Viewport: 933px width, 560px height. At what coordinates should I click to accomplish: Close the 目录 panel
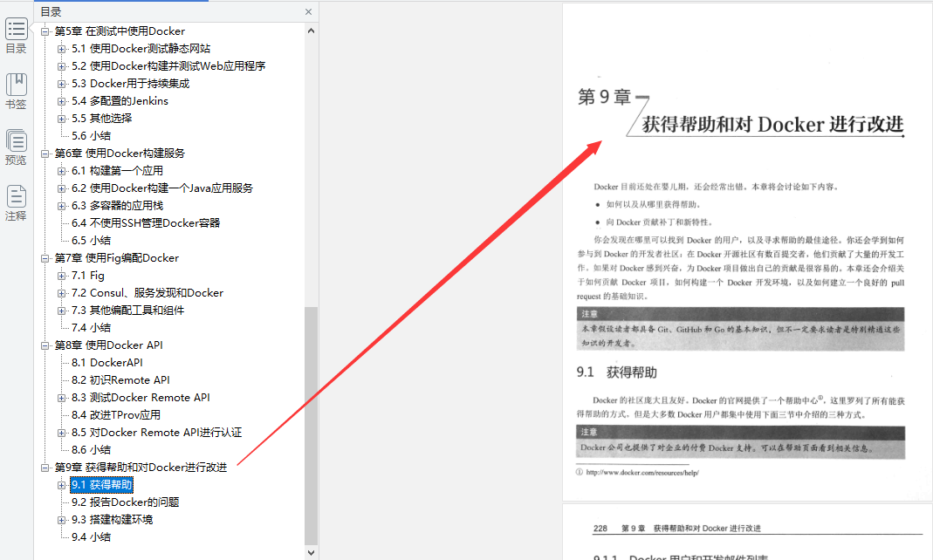(307, 11)
